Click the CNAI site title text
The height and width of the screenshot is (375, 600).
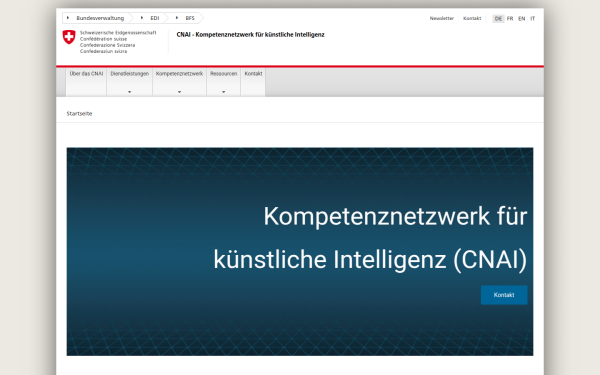tap(250, 34)
